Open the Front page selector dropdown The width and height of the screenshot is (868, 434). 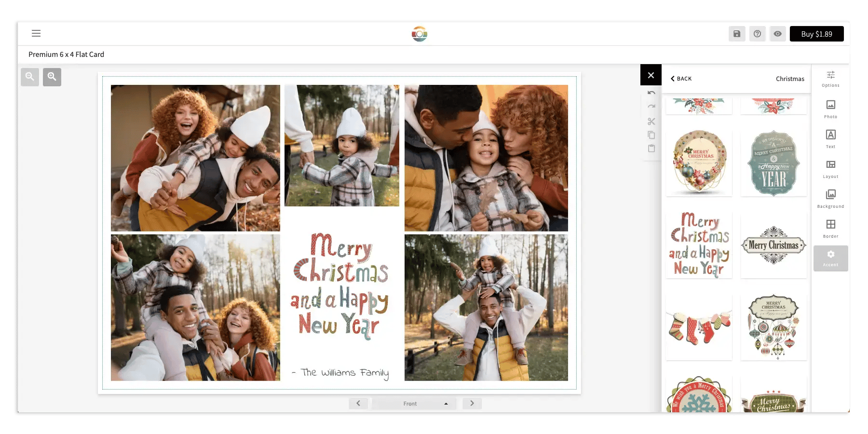pyautogui.click(x=414, y=403)
